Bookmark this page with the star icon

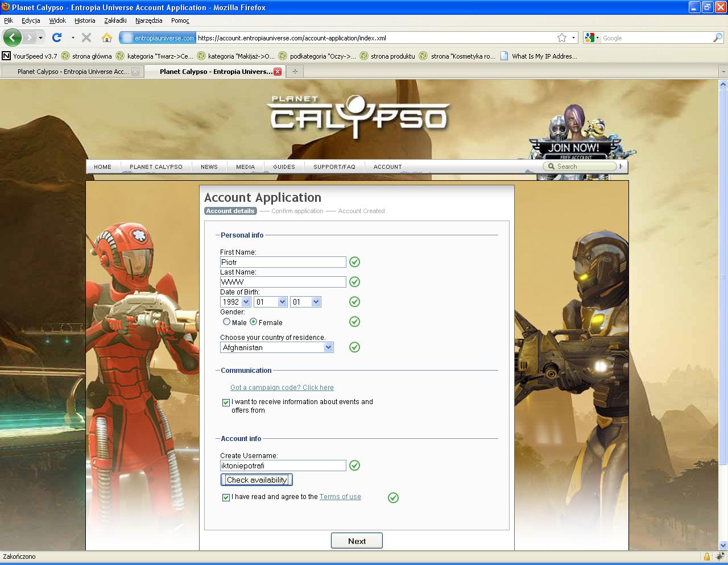562,38
